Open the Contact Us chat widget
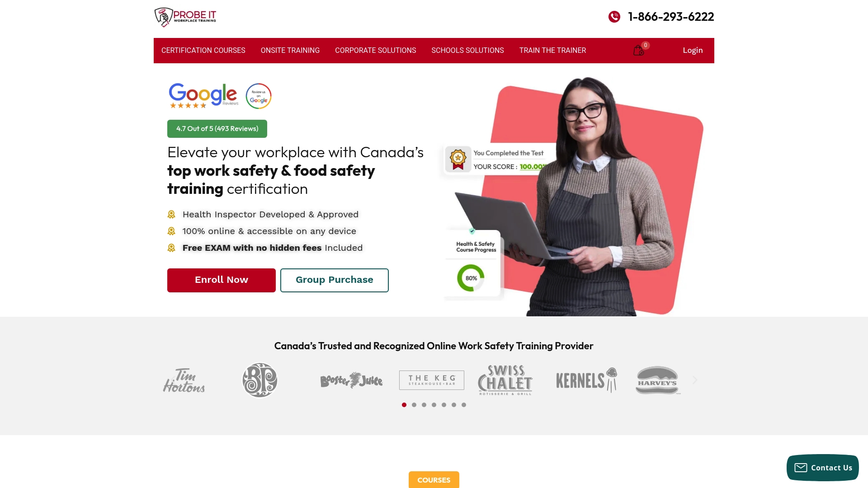This screenshot has height=488, width=868. coord(823,468)
